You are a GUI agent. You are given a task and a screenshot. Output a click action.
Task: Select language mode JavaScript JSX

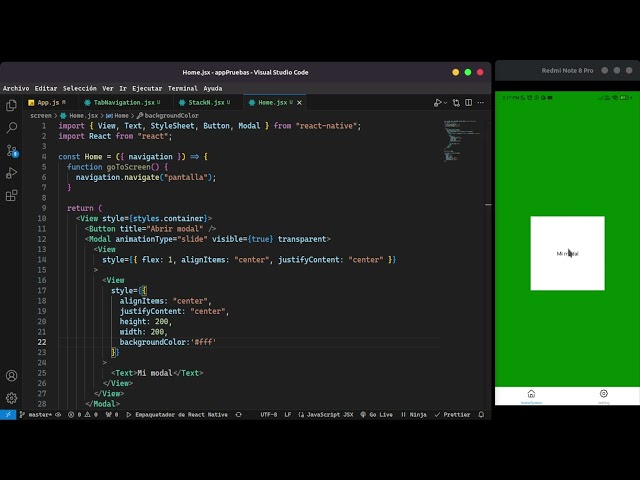325,415
